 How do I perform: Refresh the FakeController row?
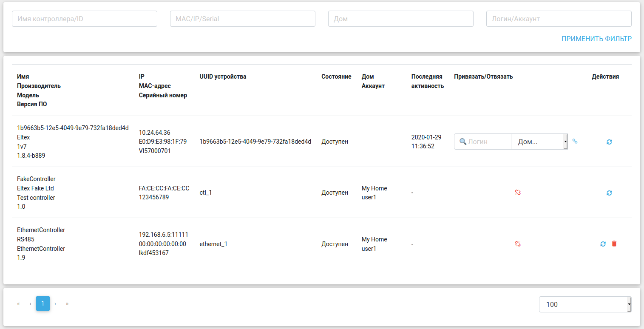[609, 193]
